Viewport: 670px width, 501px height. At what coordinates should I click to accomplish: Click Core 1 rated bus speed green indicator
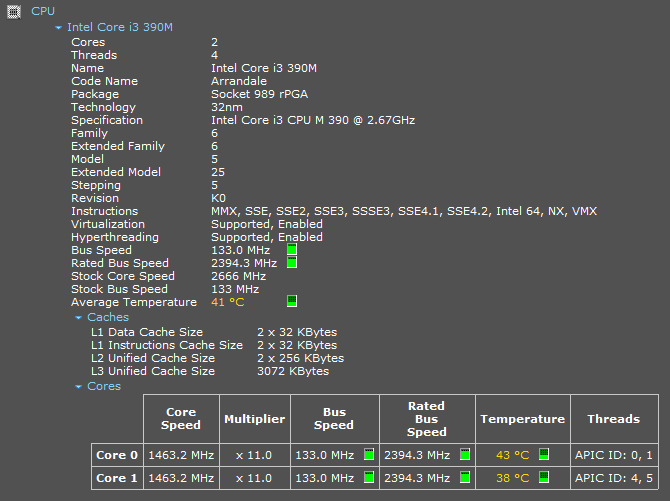point(465,478)
